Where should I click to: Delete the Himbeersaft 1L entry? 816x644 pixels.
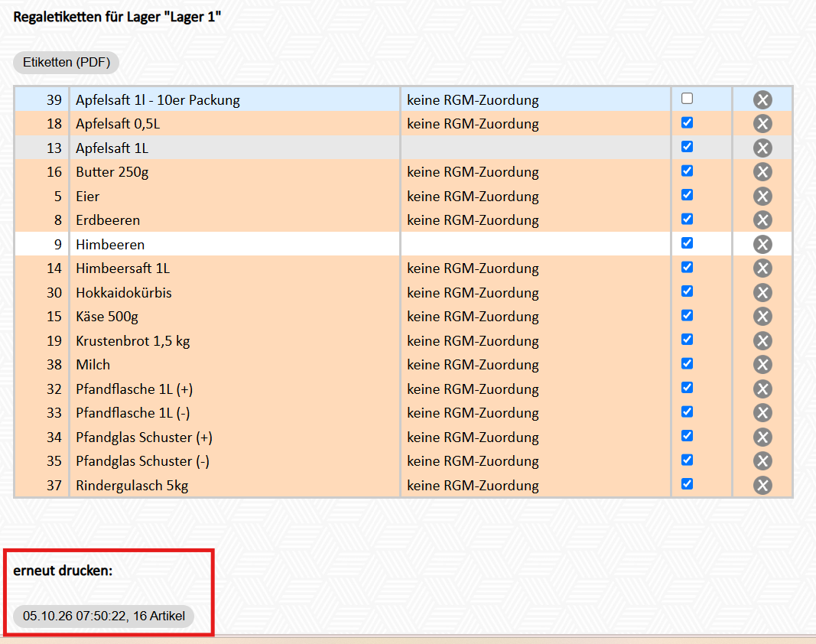[762, 268]
